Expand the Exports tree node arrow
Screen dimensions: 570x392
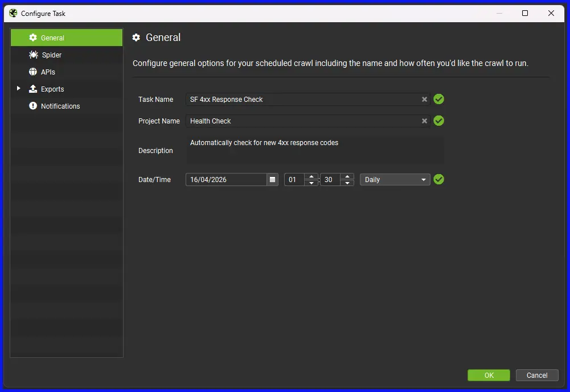pos(19,88)
